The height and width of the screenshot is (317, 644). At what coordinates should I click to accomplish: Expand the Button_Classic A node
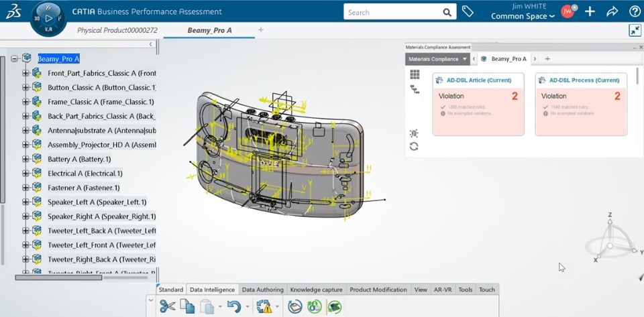click(25, 87)
